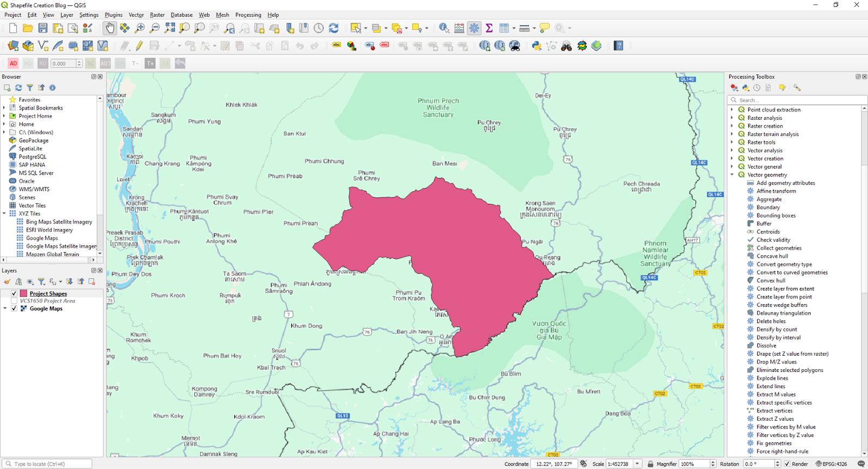Toggle the Render checkbox in status bar
Screen dimensions: 868x469
point(787,464)
